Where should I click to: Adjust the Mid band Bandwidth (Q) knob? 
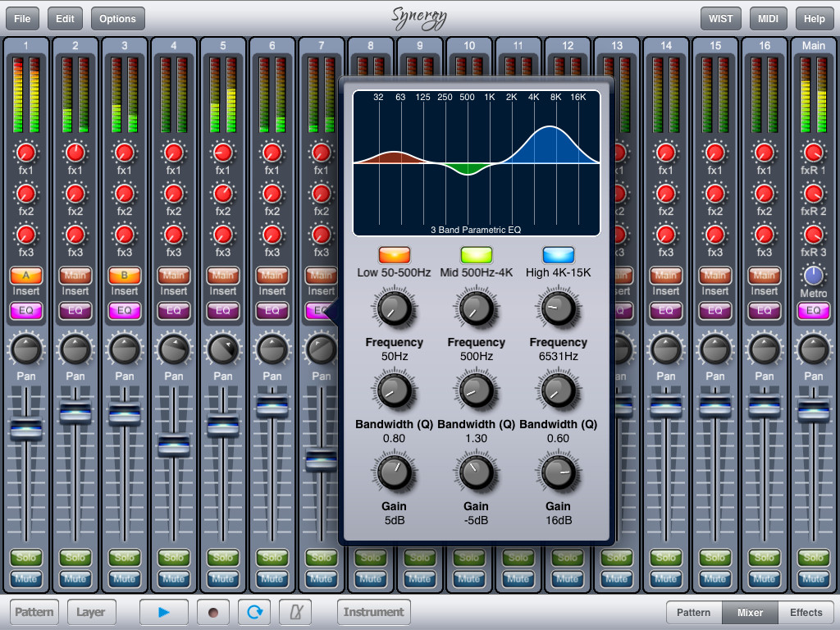coord(477,390)
